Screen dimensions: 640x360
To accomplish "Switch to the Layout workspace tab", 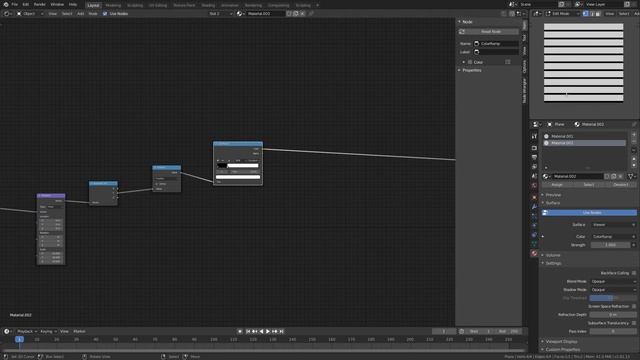I will 93,5.
